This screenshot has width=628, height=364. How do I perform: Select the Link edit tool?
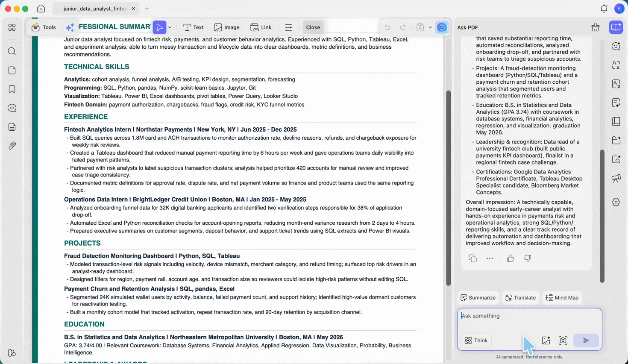261,27
